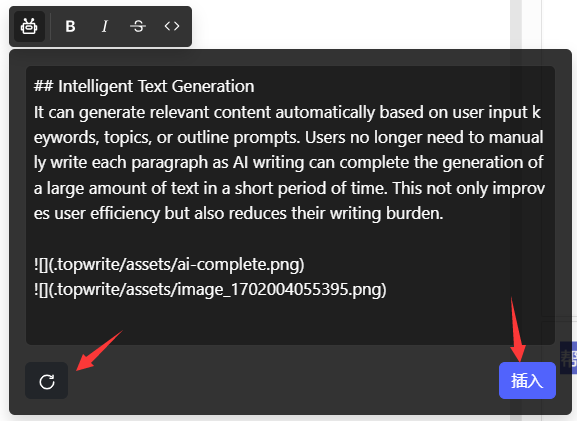Click white editor area above the AI panel

click(x=350, y=24)
